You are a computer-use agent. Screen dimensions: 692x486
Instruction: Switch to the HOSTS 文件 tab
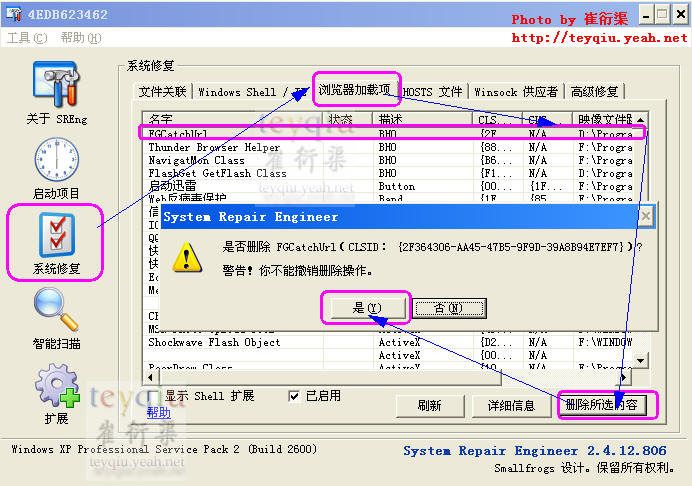tap(432, 92)
